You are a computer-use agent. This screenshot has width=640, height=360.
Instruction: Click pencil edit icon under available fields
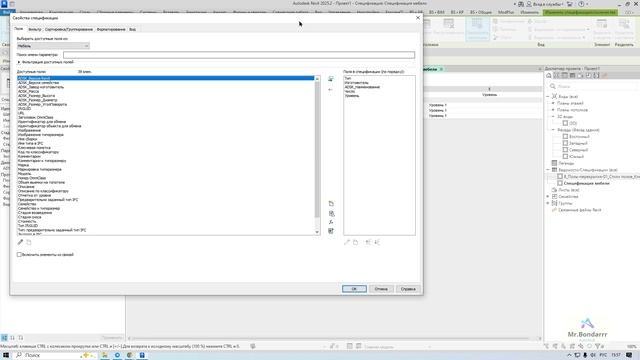point(20,242)
